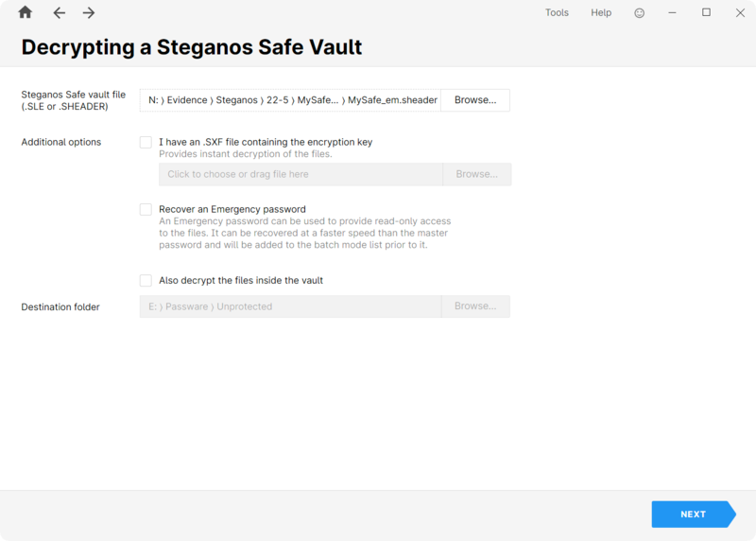Check Recover an Emergency password
Viewport: 756px width, 541px height.
click(x=146, y=209)
